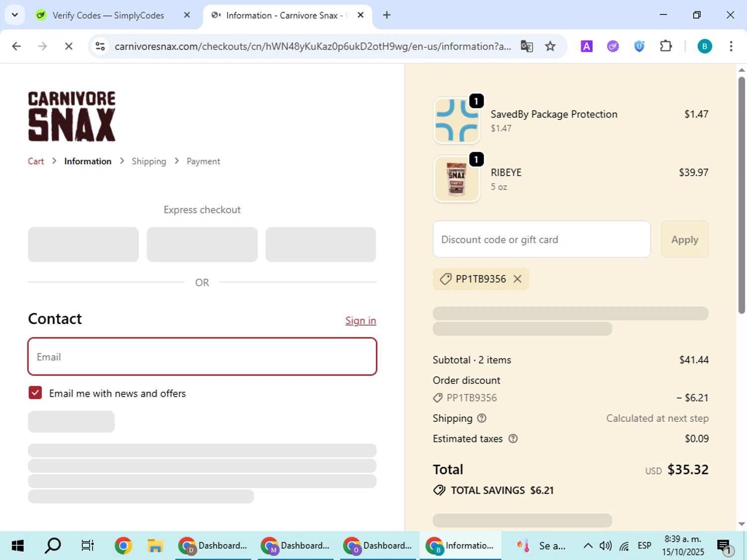Click Shipping help question mark icon

pos(482,418)
